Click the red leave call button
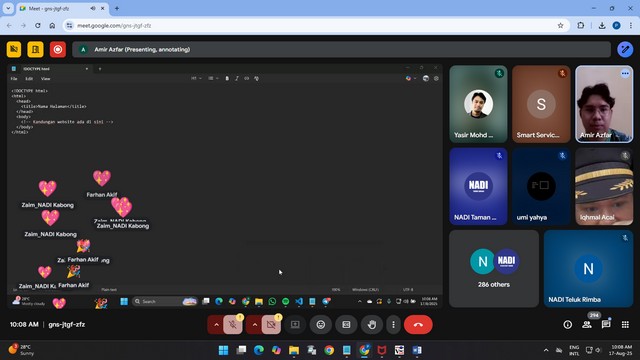The image size is (640, 360). point(418,324)
